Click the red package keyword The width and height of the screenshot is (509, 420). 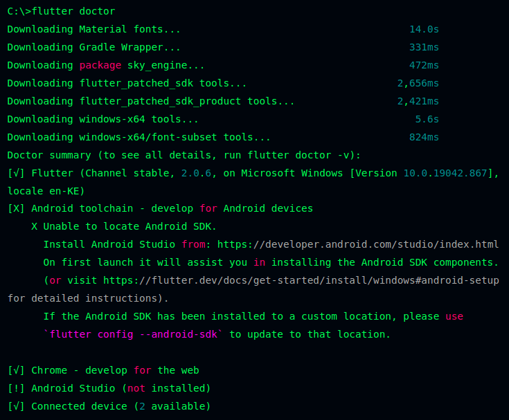tap(100, 66)
